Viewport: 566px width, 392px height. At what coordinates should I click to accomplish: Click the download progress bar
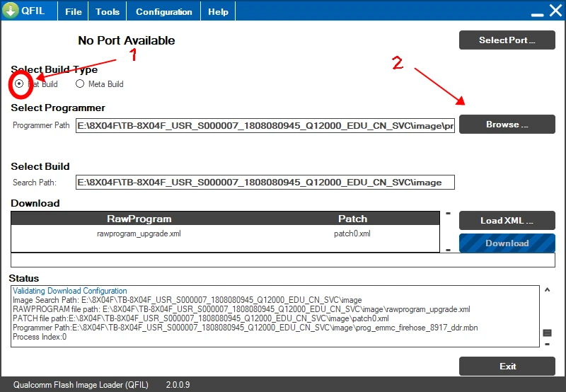point(283,260)
